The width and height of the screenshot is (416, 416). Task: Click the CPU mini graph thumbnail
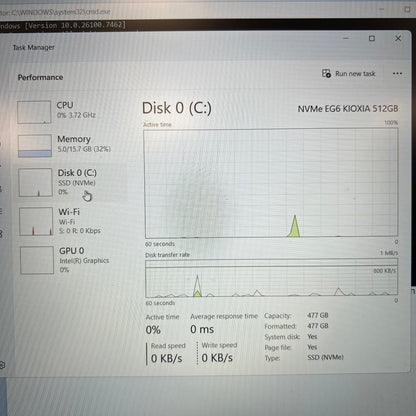pos(34,112)
